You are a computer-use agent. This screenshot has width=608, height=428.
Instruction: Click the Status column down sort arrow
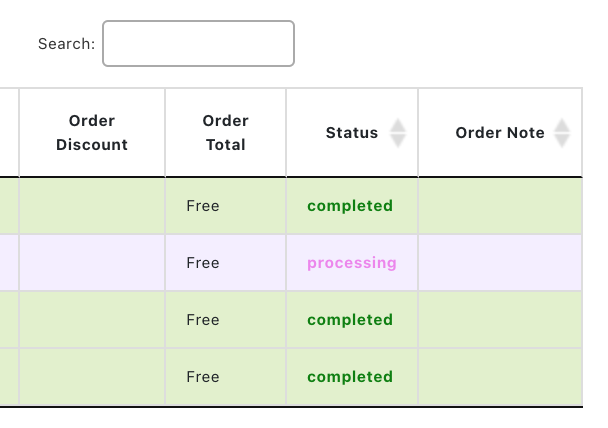coord(398,141)
